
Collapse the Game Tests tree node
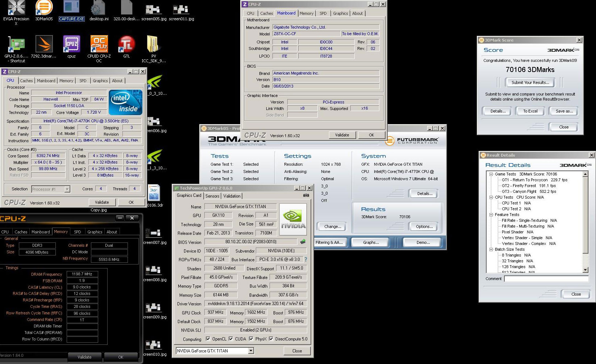(x=491, y=174)
